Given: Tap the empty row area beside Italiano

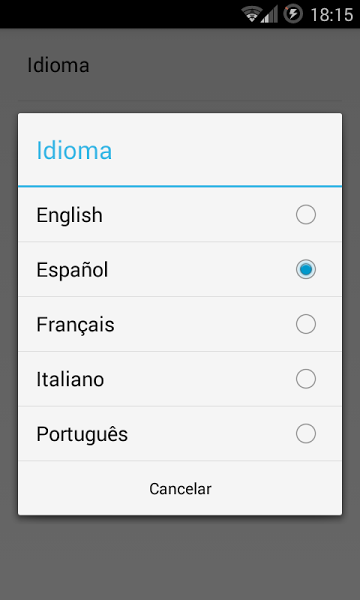Looking at the screenshot, I should point(199,379).
